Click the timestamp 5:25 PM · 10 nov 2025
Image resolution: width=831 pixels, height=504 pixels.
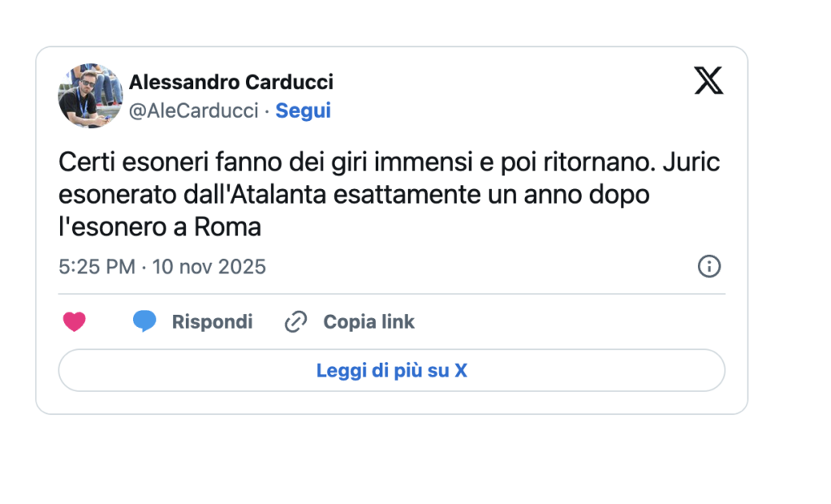click(161, 266)
